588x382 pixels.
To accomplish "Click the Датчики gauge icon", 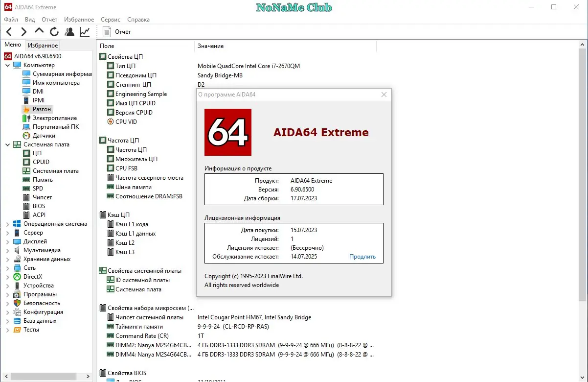I will tap(26, 136).
